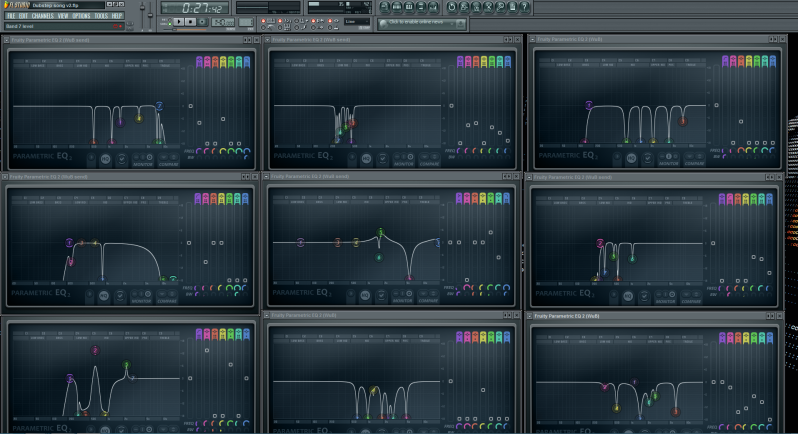Toggle HQ mode in middle-right EQ window
Image resolution: width=798 pixels, height=434 pixels.
click(628, 296)
